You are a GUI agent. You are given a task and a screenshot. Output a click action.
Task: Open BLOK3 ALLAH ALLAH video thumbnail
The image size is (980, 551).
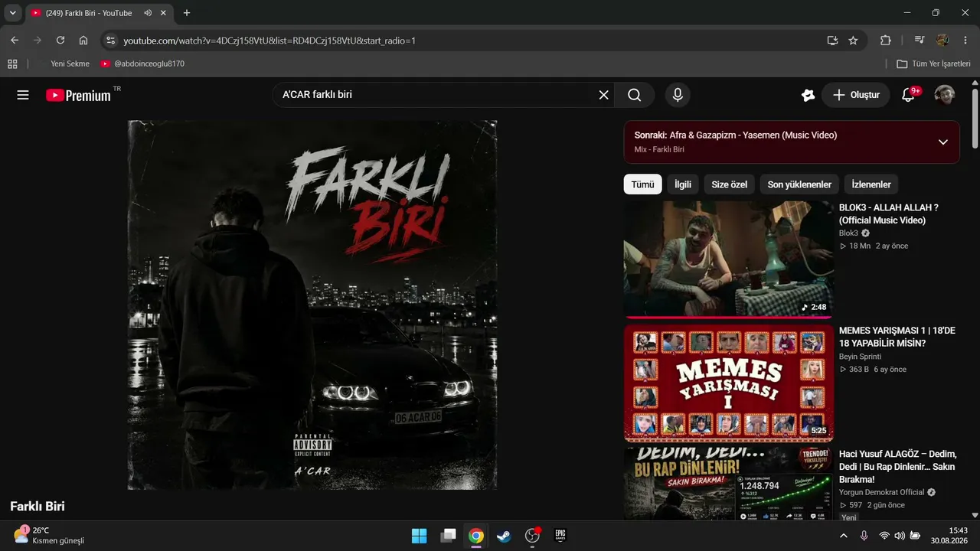[729, 259]
